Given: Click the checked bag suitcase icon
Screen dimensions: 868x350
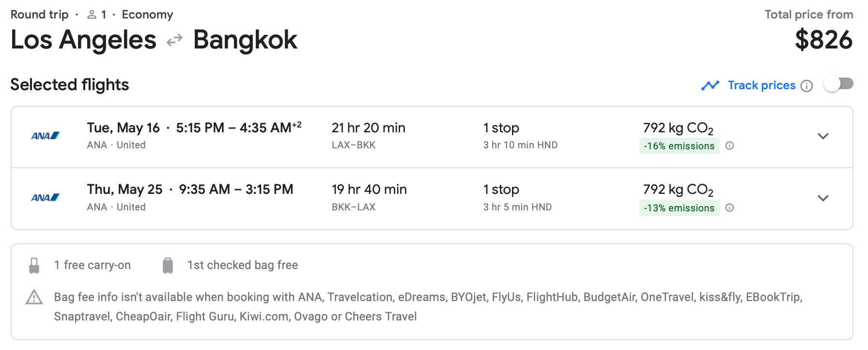Looking at the screenshot, I should 168,266.
